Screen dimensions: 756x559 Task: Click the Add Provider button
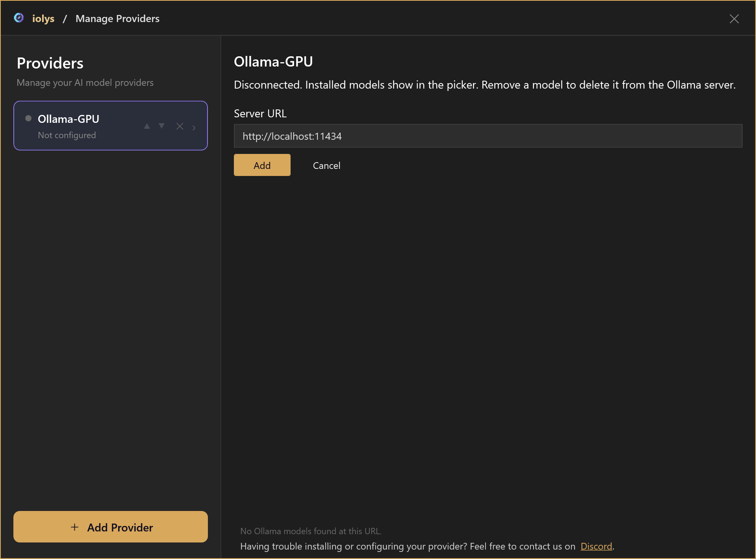(111, 527)
